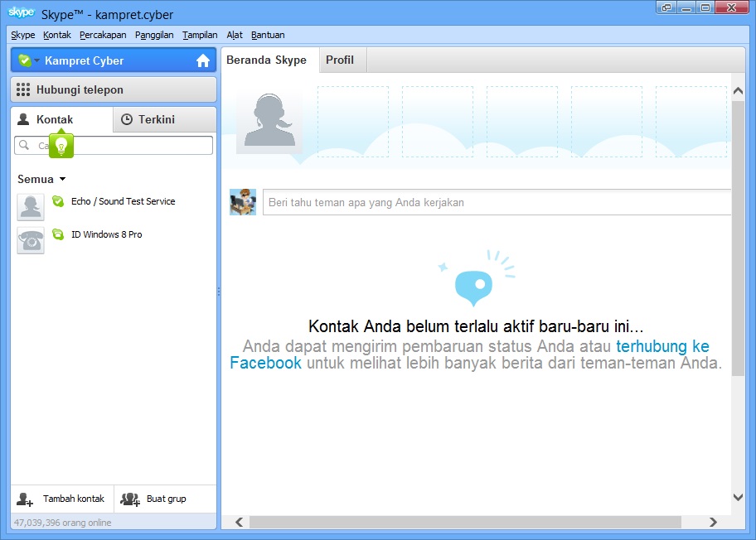Click the large profile picture placeholder
756x540 pixels.
[269, 120]
